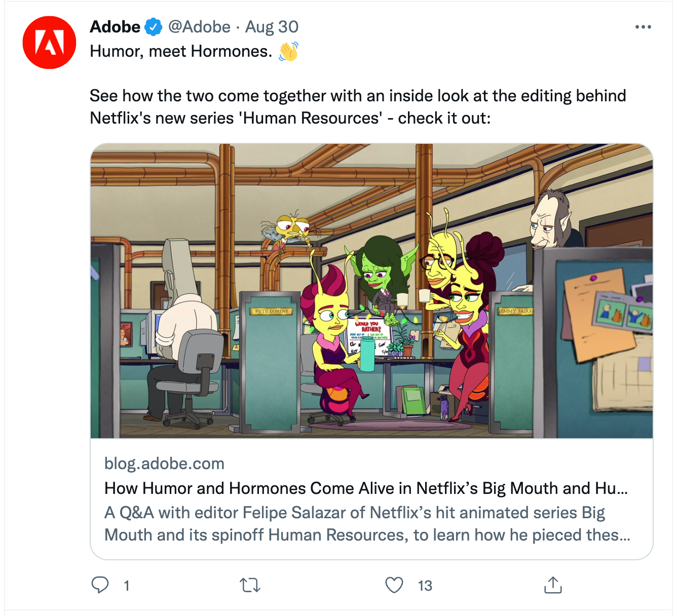Click the blue verified badge
The image size is (677, 616).
click(x=154, y=27)
